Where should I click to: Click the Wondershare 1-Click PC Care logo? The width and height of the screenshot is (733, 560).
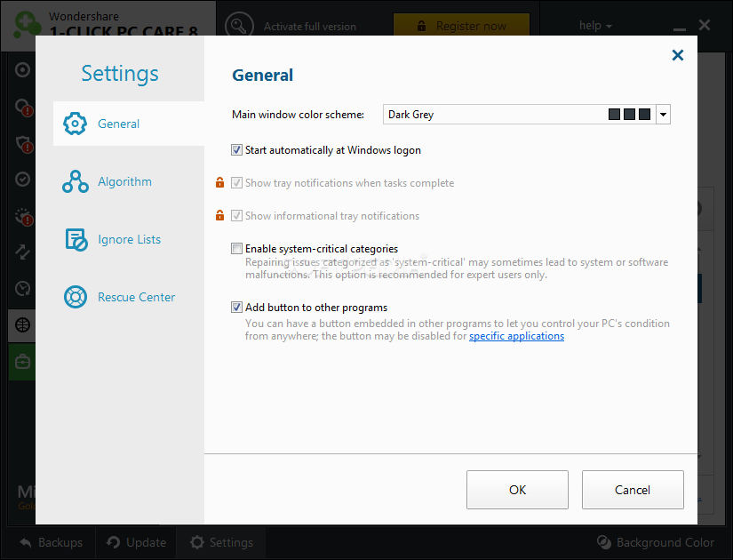point(26,24)
